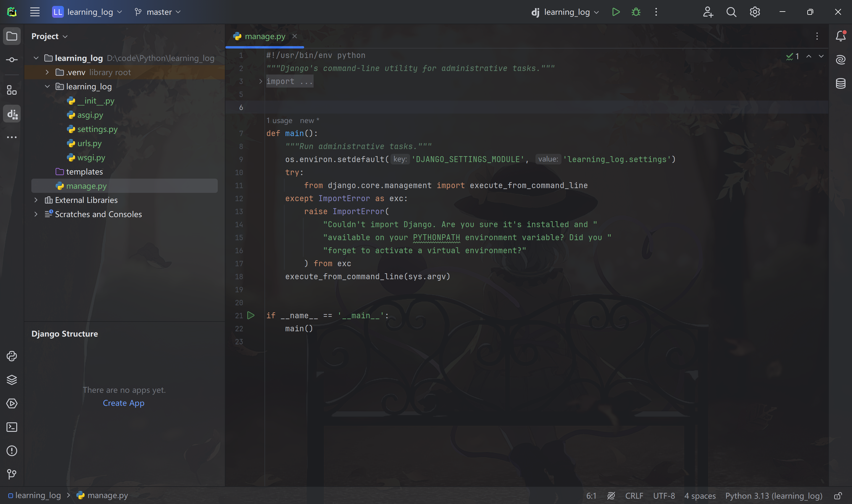Open the Notifications bell
The height and width of the screenshot is (504, 852).
click(x=840, y=36)
